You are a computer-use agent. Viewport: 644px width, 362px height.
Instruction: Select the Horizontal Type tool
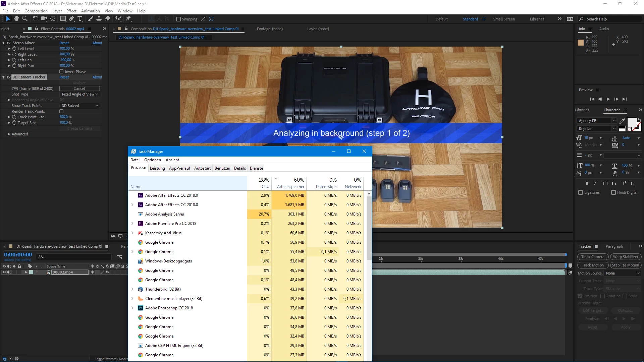80,19
